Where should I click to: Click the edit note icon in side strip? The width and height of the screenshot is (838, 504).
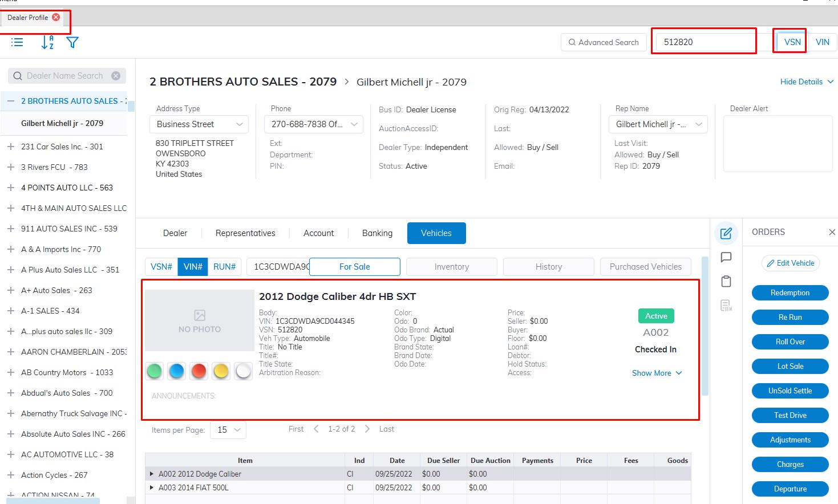point(726,233)
